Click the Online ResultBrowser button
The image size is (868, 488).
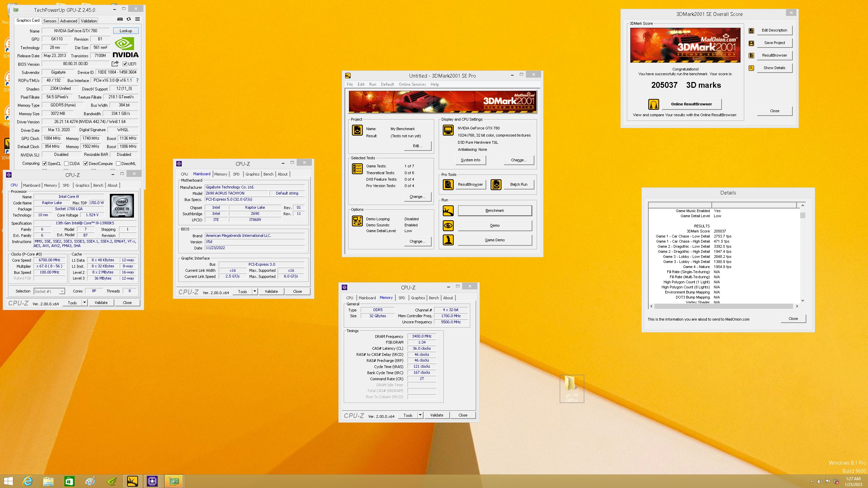691,104
